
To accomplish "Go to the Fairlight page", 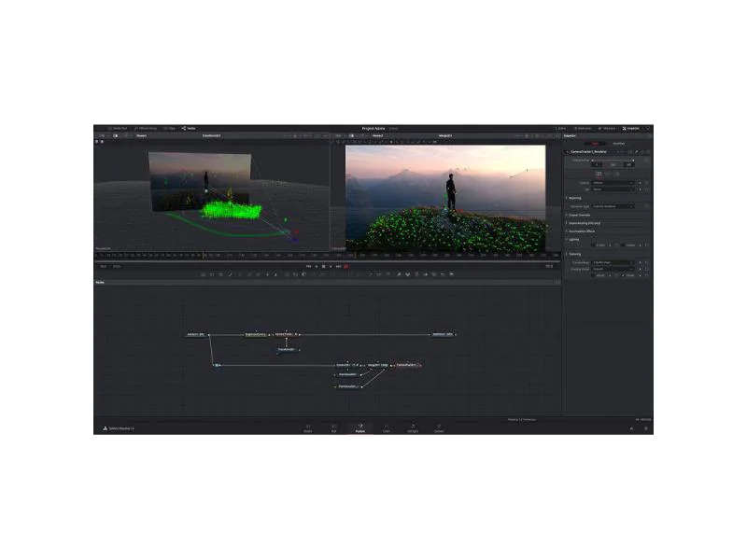I will [413, 428].
